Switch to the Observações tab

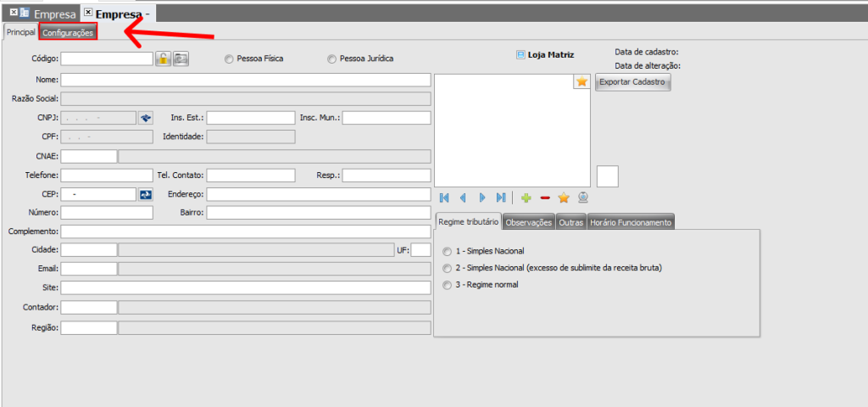click(x=529, y=222)
